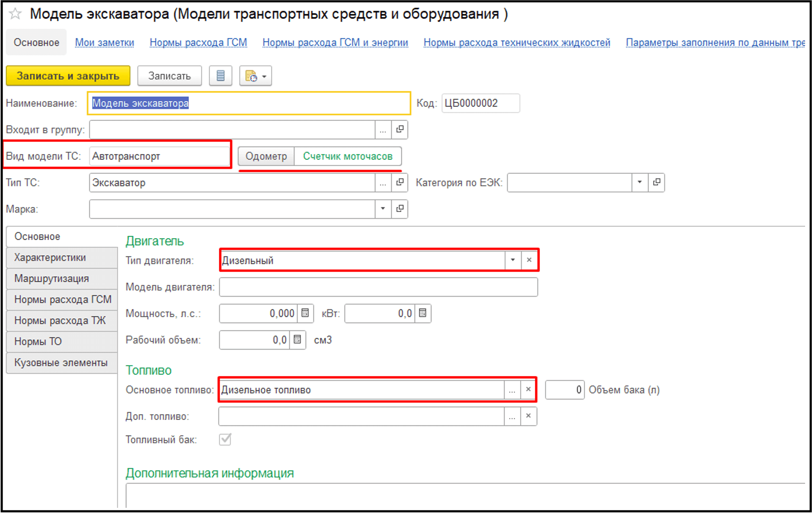The image size is (812, 513).
Task: Click the list/report icon in toolbar
Action: 221,76
